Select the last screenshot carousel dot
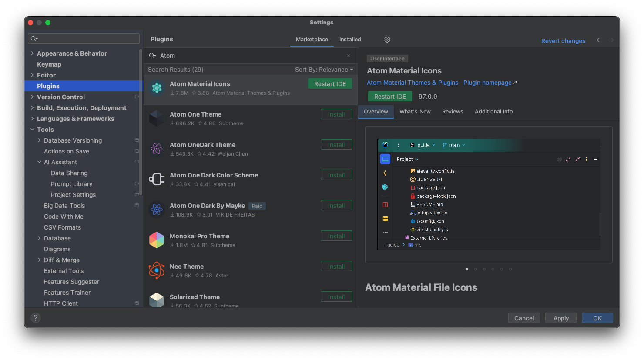This screenshot has width=644, height=360. pos(510,269)
